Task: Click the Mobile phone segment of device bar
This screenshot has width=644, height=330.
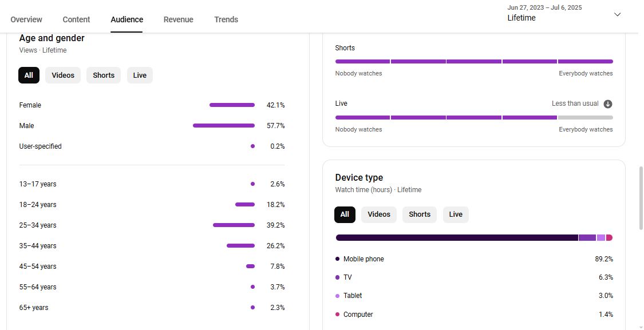Action: pyautogui.click(x=456, y=237)
